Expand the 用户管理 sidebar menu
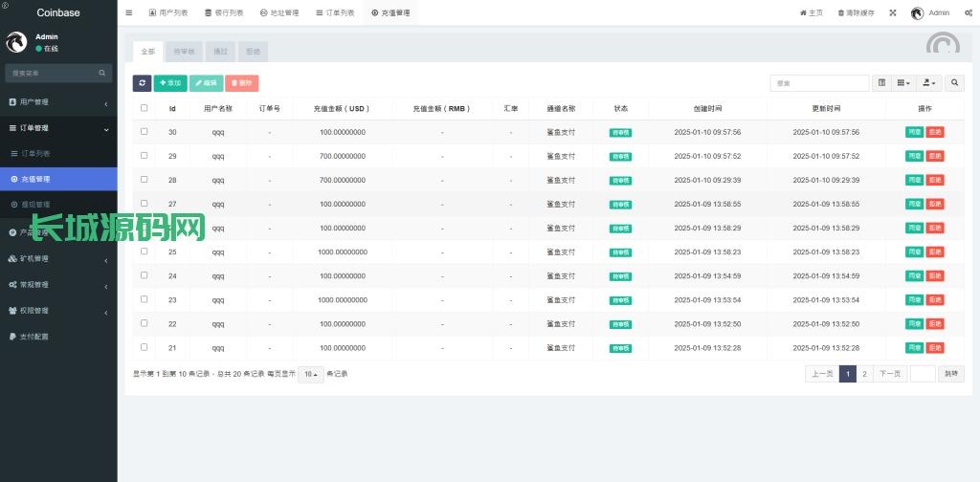This screenshot has width=980, height=482. 58,101
